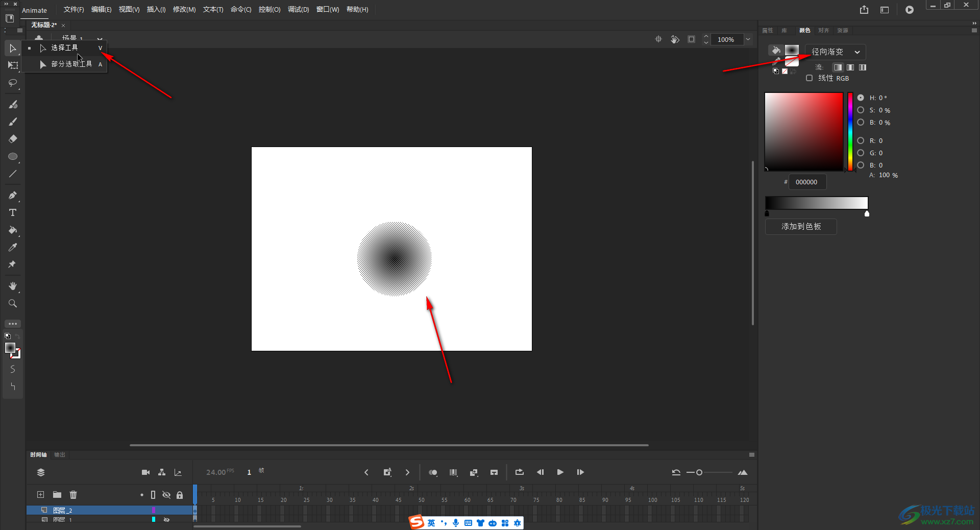Select the B blue radio button
980x530 pixels.
tap(861, 165)
